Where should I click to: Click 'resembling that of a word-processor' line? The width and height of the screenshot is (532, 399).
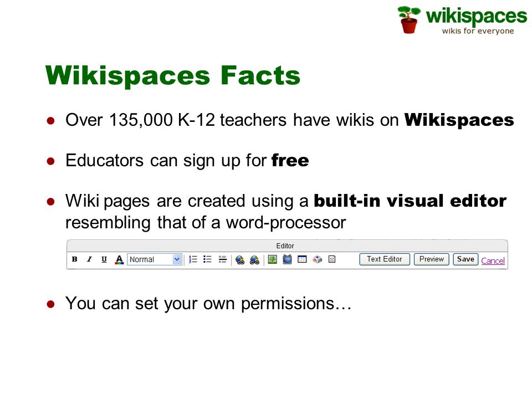tap(206, 223)
